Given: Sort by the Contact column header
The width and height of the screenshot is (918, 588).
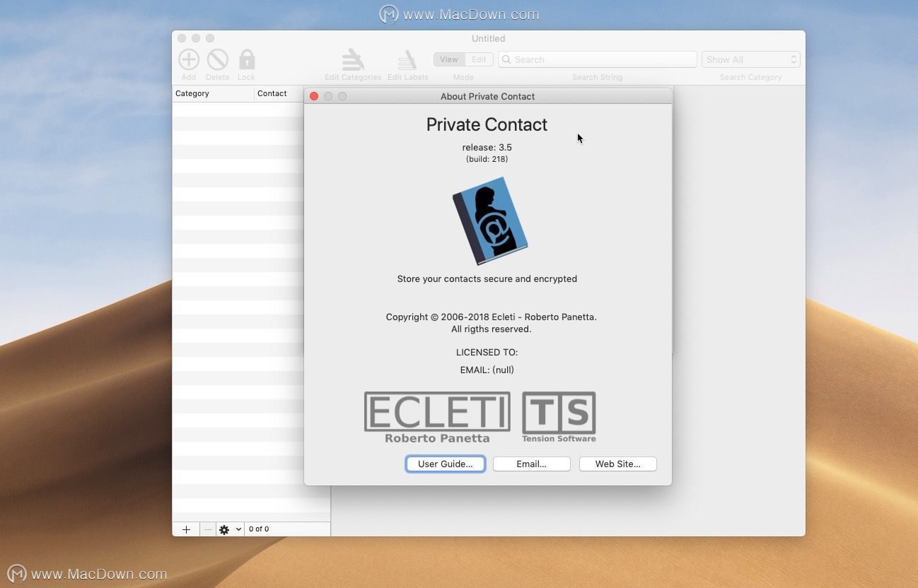Looking at the screenshot, I should pyautogui.click(x=279, y=93).
